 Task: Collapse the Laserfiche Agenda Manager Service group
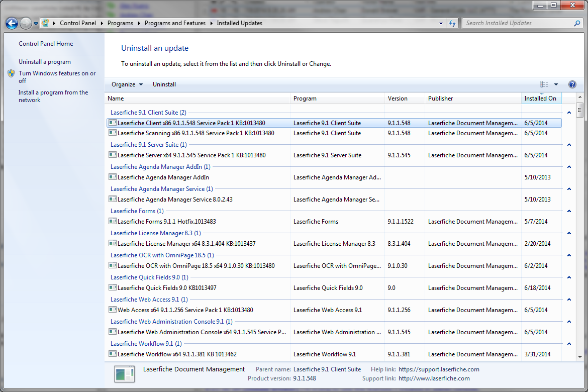pyautogui.click(x=569, y=189)
